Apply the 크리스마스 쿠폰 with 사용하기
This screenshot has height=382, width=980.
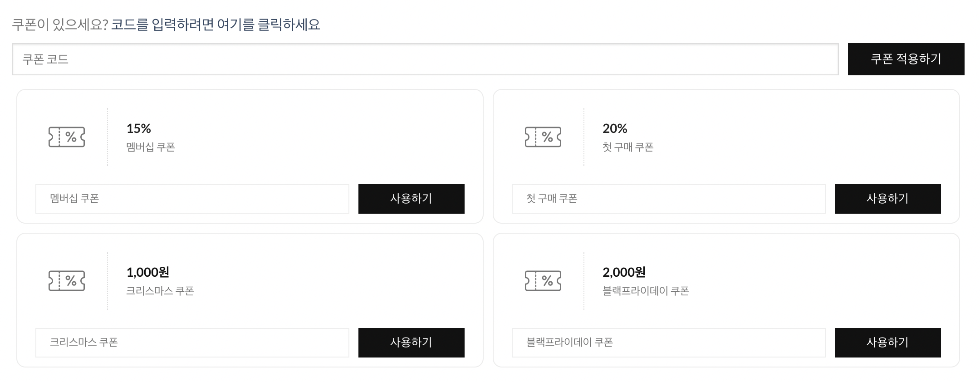click(x=411, y=343)
